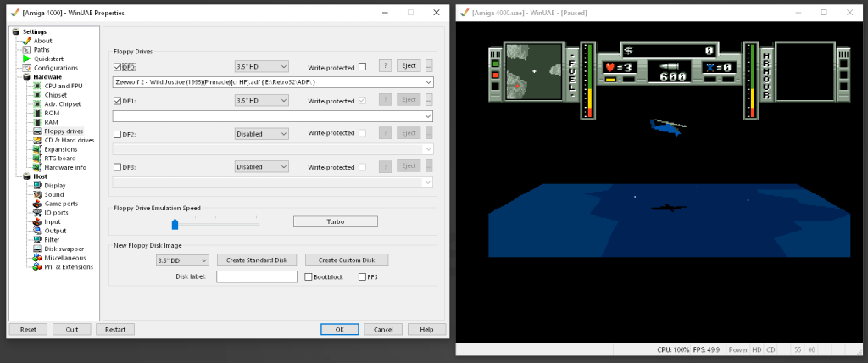This screenshot has height=363, width=868.
Task: Toggle DF0 Write-protected checkbox
Action: pos(362,67)
